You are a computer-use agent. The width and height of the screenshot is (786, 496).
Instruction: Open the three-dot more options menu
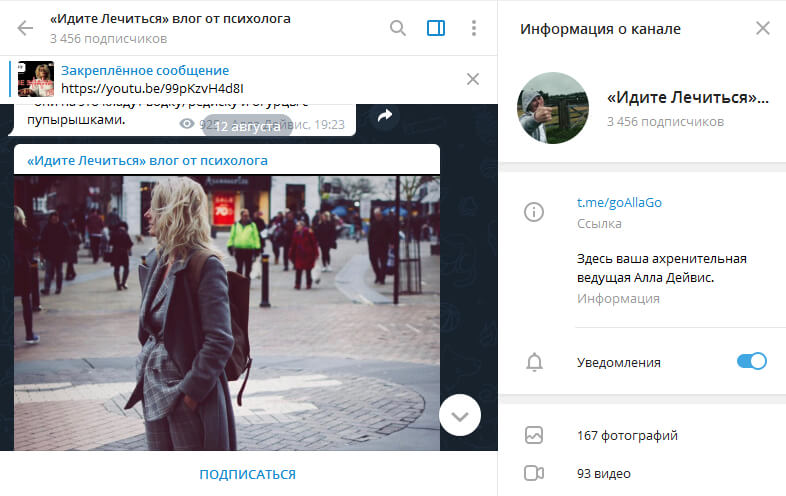[x=473, y=28]
